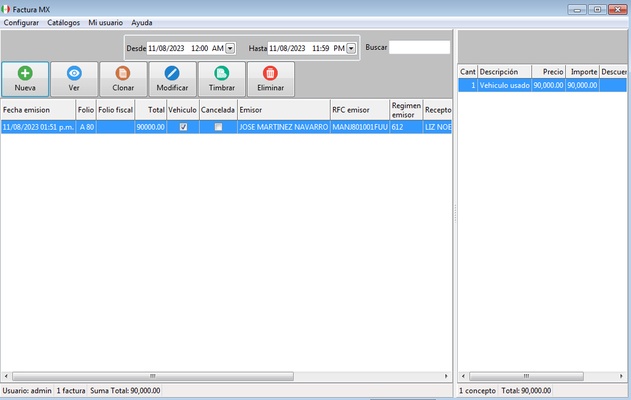Click the Regimen emisor column header

tap(406, 110)
